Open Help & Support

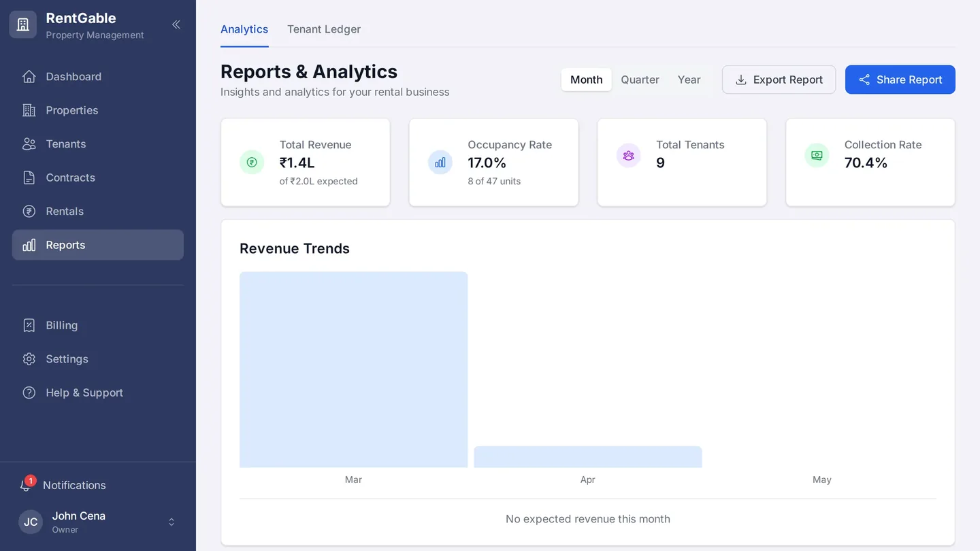98,393
